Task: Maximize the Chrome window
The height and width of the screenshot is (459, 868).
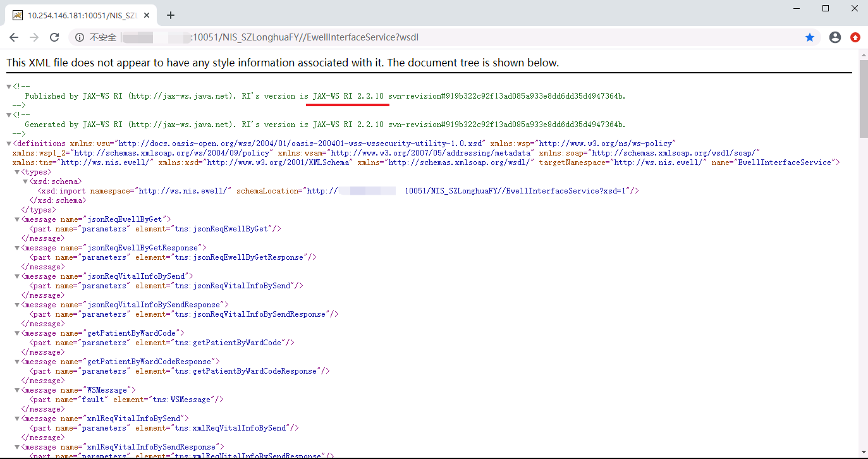Action: (825, 8)
